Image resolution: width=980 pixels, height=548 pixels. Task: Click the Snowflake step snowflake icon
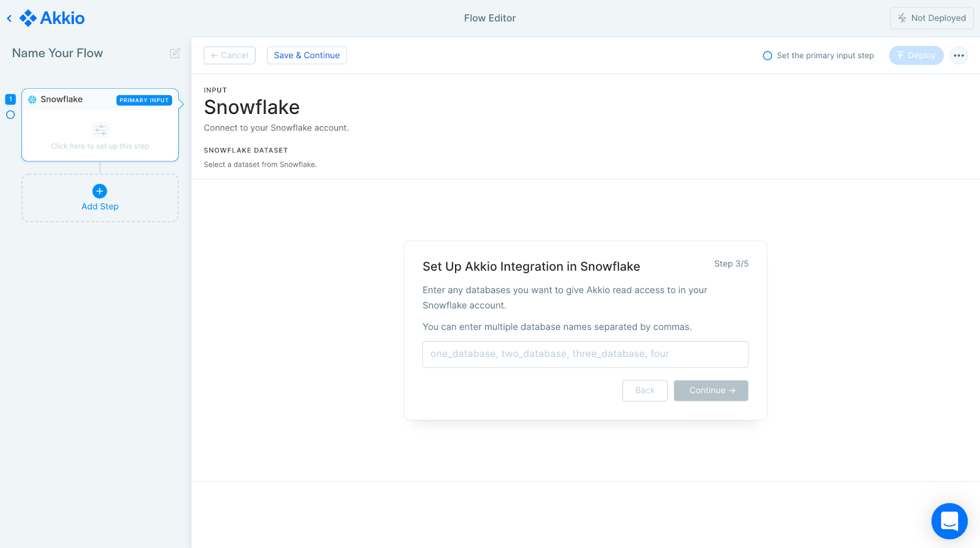tap(32, 99)
